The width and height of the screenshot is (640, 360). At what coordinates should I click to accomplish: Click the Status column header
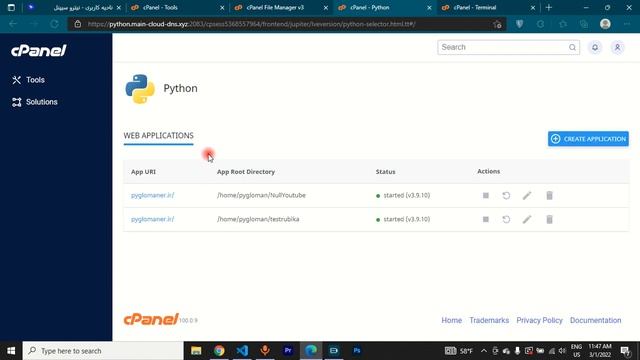click(x=385, y=172)
